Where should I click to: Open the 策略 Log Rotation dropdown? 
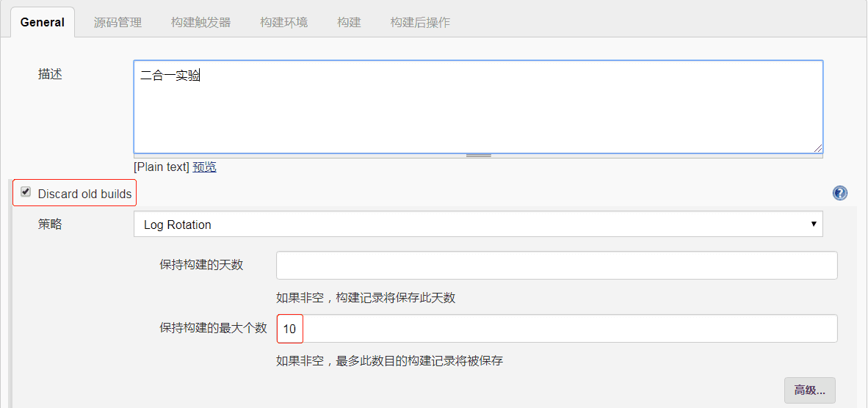pyautogui.click(x=478, y=224)
